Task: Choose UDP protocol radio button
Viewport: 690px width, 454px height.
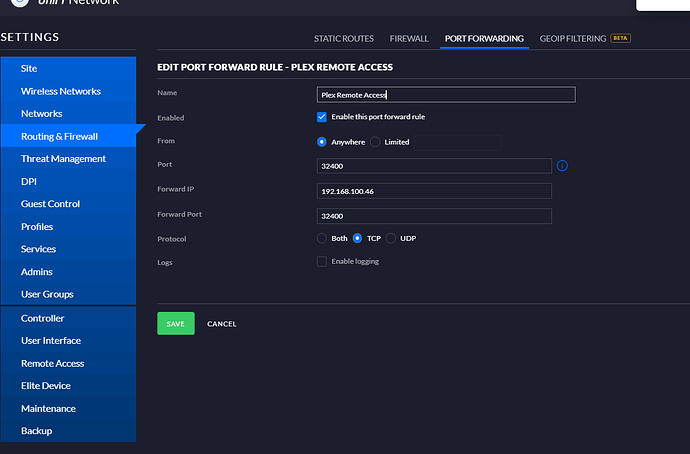Action: [x=391, y=238]
